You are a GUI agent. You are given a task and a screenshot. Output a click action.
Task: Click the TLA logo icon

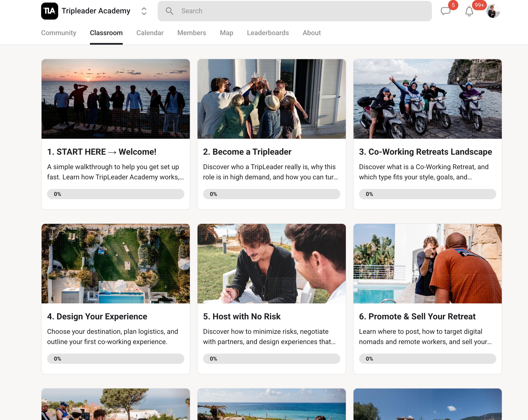49,11
